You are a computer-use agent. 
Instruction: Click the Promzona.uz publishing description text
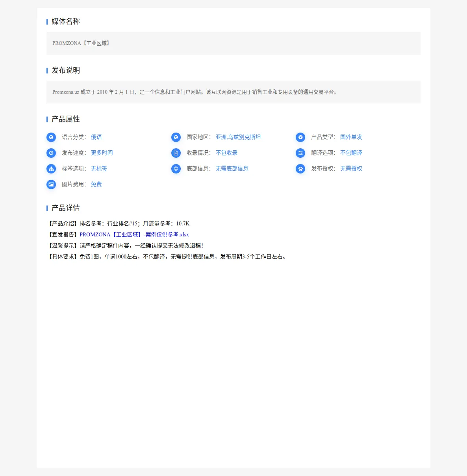[x=195, y=92]
